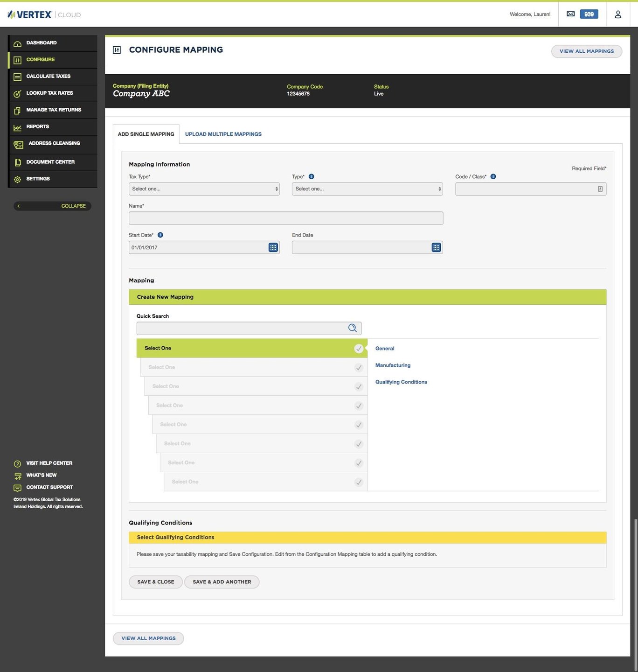Open Lookup Tax Rates from the sidebar
The height and width of the screenshot is (672, 638).
point(53,93)
